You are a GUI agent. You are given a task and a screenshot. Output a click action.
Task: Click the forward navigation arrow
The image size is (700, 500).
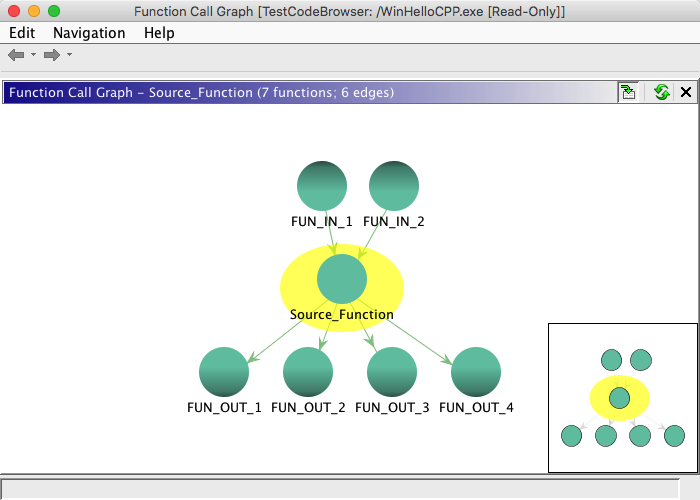[x=52, y=54]
